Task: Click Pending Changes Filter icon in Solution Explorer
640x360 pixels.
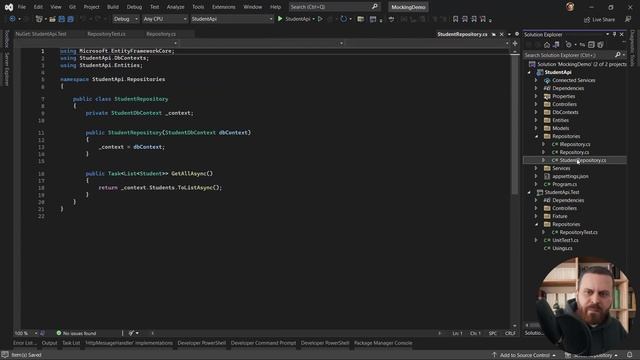Action: [x=568, y=44]
